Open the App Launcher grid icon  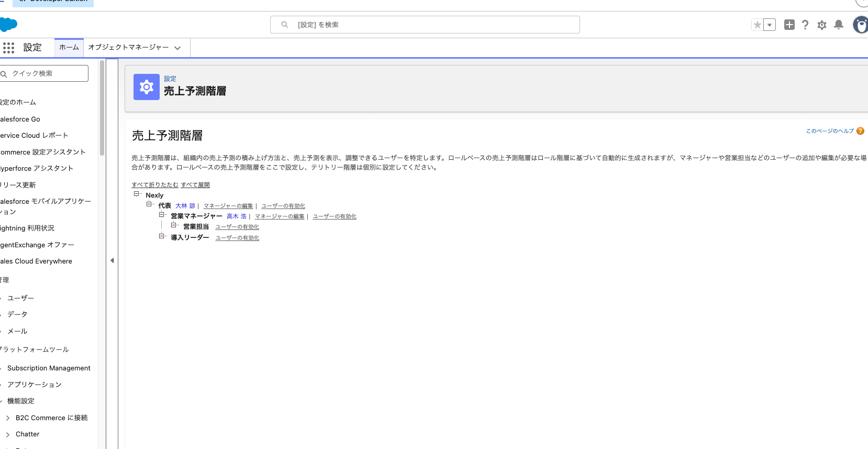(x=8, y=48)
